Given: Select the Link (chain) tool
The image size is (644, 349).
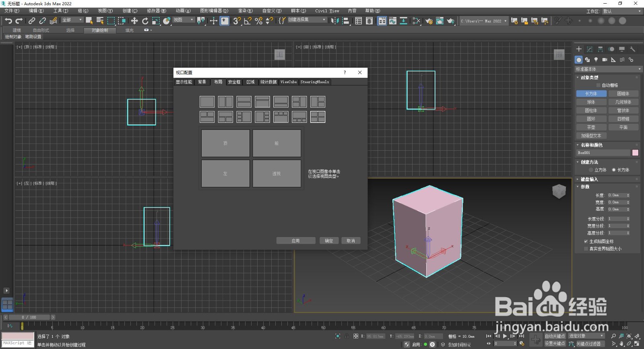Looking at the screenshot, I should click(x=32, y=21).
